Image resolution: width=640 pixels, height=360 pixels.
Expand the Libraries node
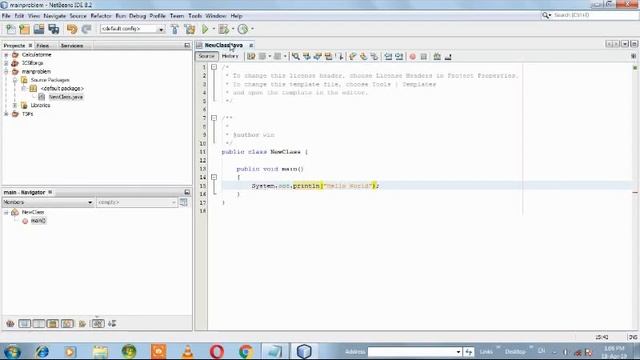coord(15,105)
